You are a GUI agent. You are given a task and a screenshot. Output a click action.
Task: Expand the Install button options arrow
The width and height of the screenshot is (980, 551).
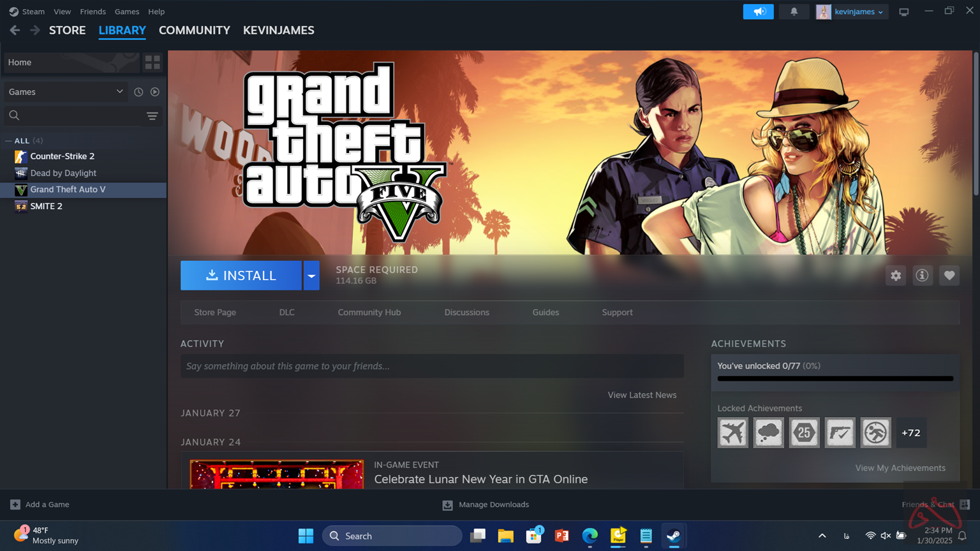pyautogui.click(x=311, y=275)
